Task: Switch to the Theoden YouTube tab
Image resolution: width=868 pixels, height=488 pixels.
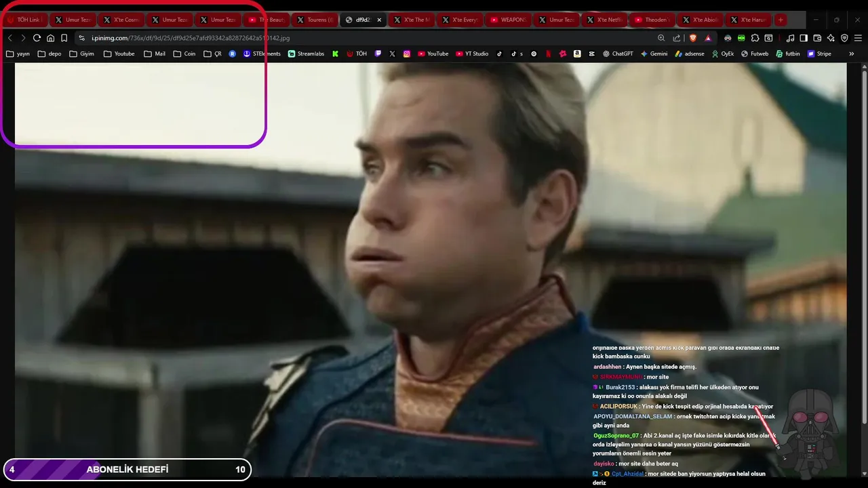Action: [654, 20]
